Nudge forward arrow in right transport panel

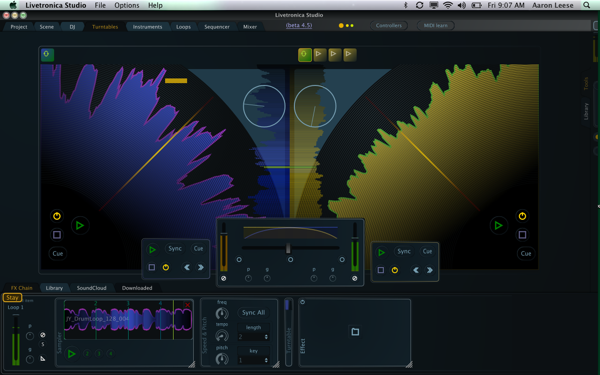429,270
